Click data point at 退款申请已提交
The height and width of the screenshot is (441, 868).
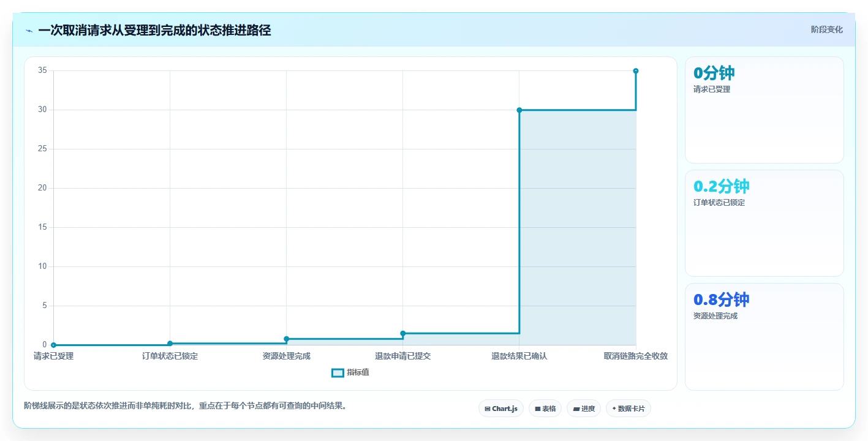coord(403,333)
